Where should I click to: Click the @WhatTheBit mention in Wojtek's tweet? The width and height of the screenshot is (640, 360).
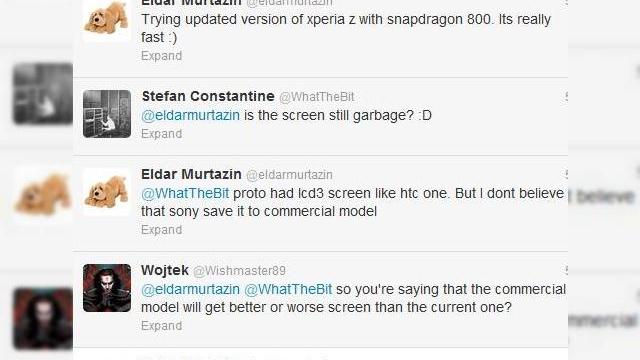(x=288, y=289)
